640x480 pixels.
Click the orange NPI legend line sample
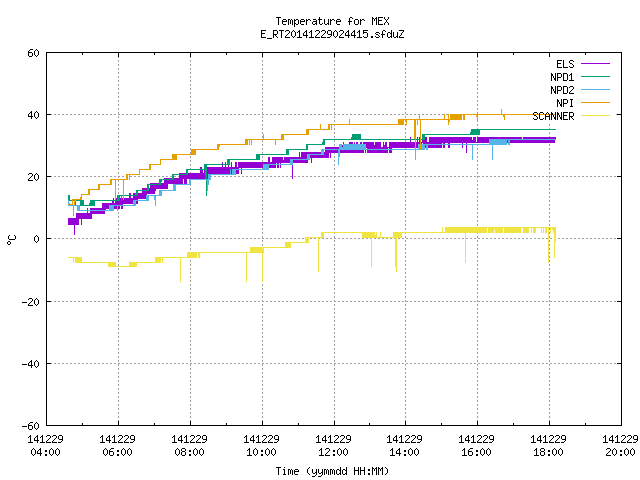click(x=595, y=103)
